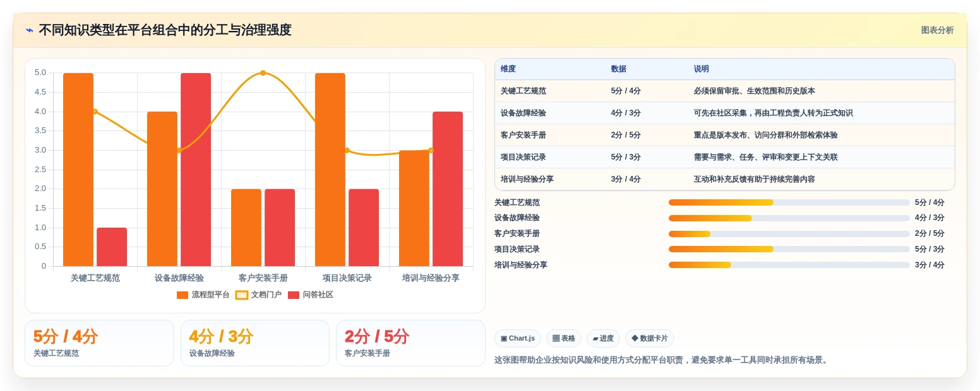Click red 设备故障经验 bar in chart
This screenshot has height=391, width=980.
(196, 170)
